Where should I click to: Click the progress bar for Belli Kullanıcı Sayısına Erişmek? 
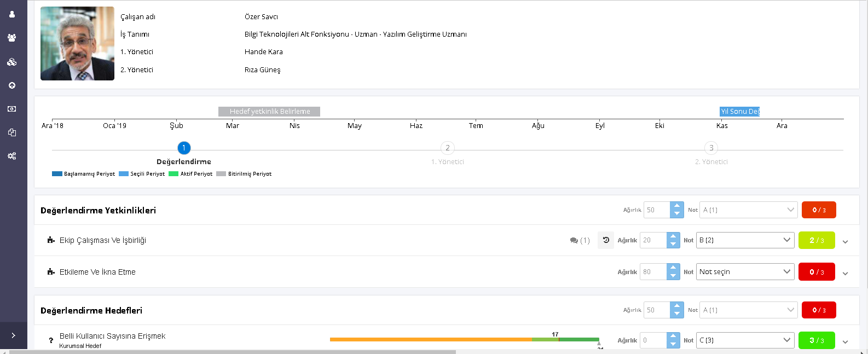coord(464,340)
